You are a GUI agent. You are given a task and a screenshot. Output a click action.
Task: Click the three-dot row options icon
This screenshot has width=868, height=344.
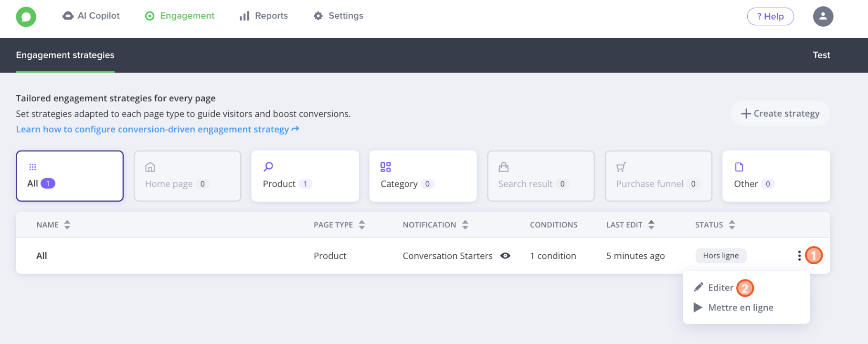coord(799,256)
